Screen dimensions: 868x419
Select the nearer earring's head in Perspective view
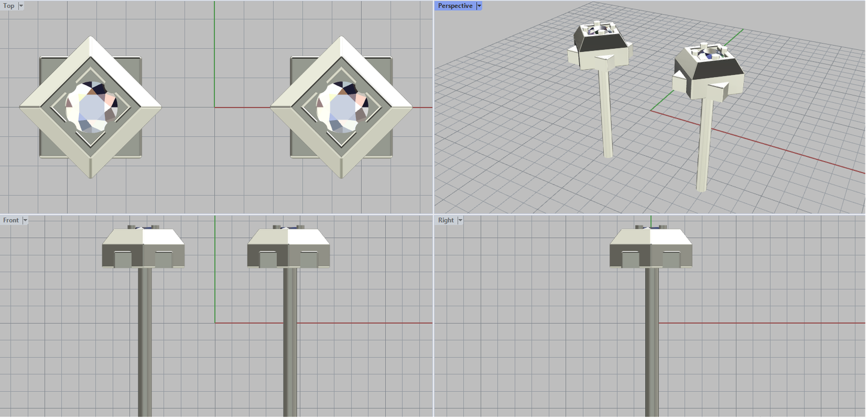(x=708, y=73)
